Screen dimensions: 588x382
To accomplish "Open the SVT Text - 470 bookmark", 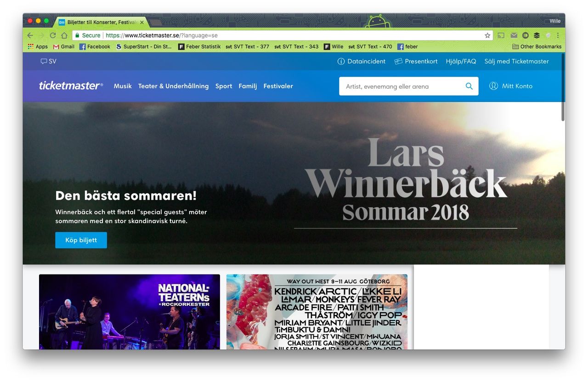I will (x=370, y=46).
